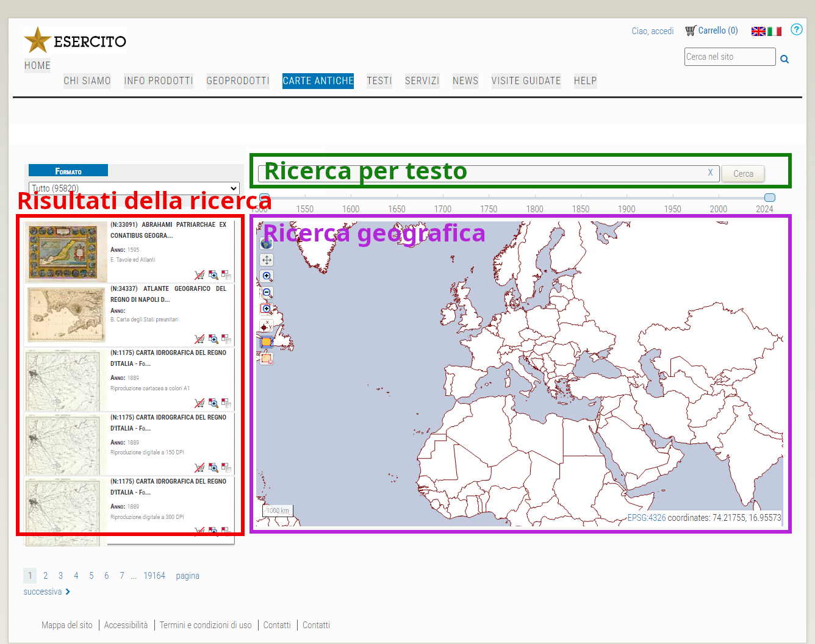Click the clear selection area icon
Image resolution: width=815 pixels, height=644 pixels.
267,359
